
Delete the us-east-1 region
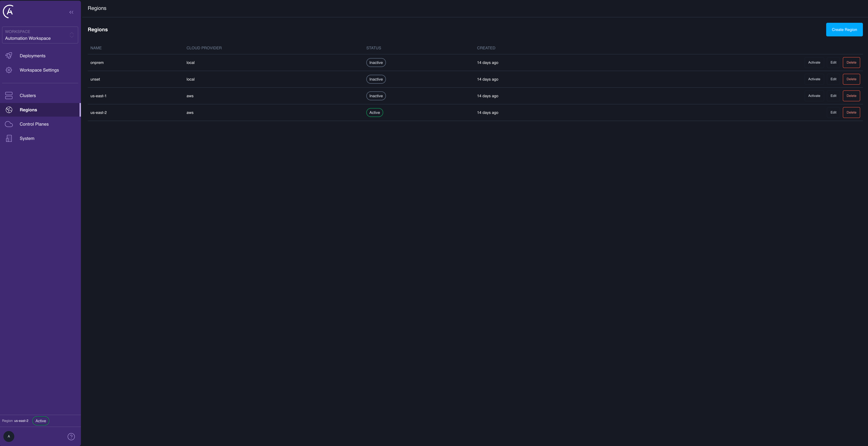851,96
